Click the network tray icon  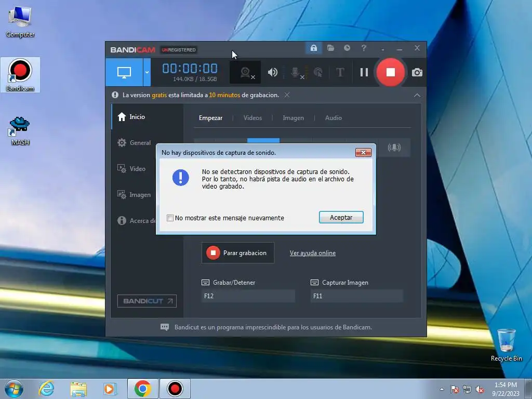pos(467,389)
